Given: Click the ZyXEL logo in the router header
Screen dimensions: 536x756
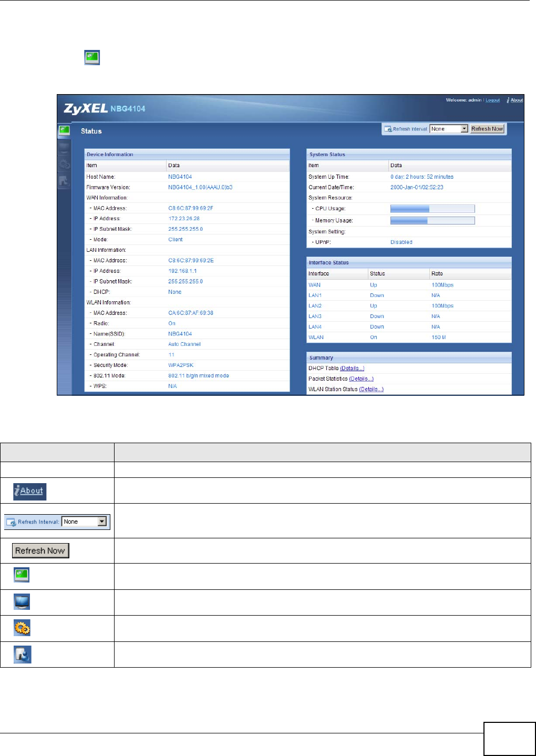Looking at the screenshot, I should tap(85, 109).
